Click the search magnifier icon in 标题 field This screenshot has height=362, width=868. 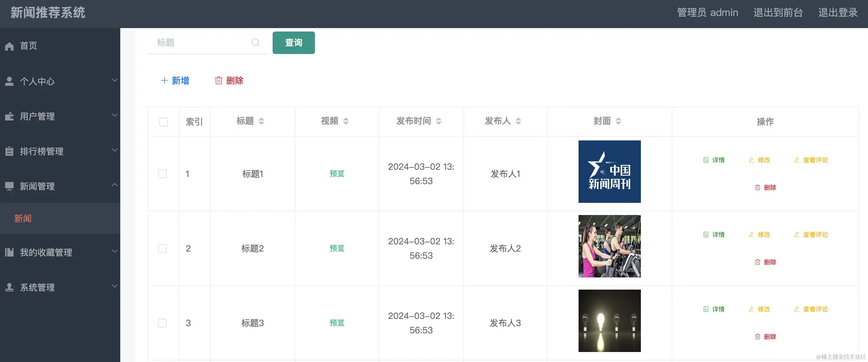[255, 42]
